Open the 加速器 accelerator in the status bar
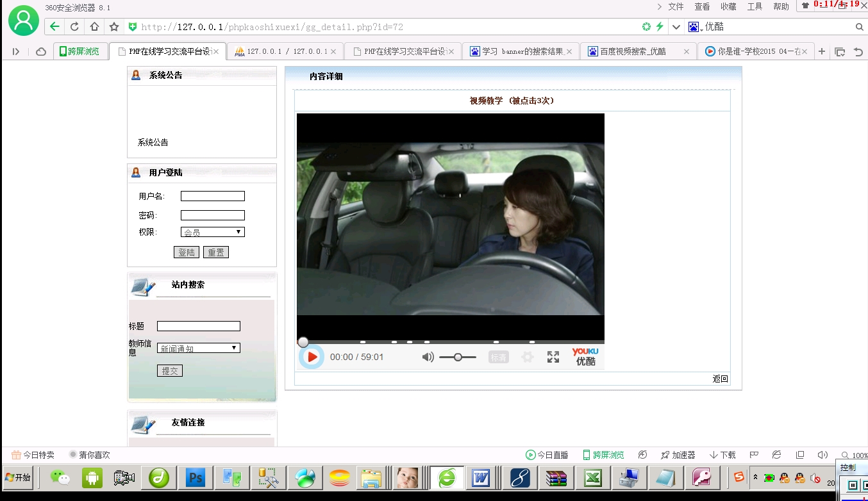This screenshot has width=868, height=501. pyautogui.click(x=678, y=455)
